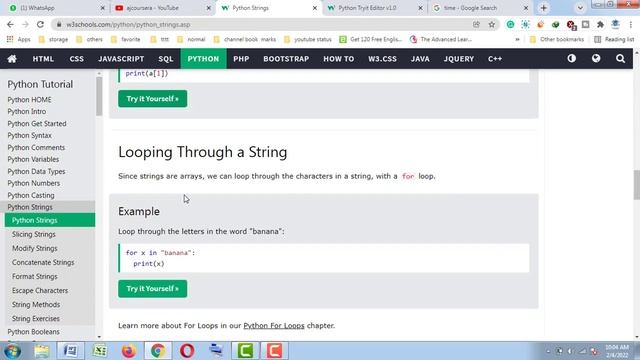Open the globe translate icon
The image size is (640, 360).
[596, 58]
